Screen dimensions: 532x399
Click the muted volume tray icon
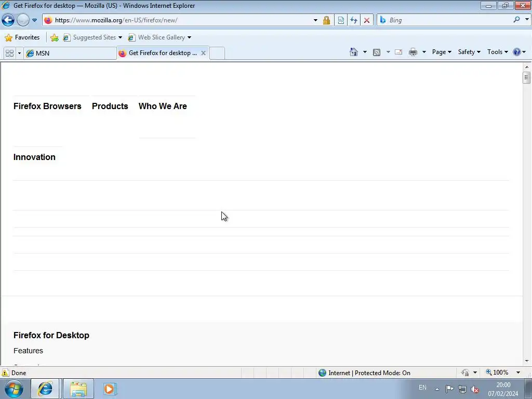click(x=475, y=390)
